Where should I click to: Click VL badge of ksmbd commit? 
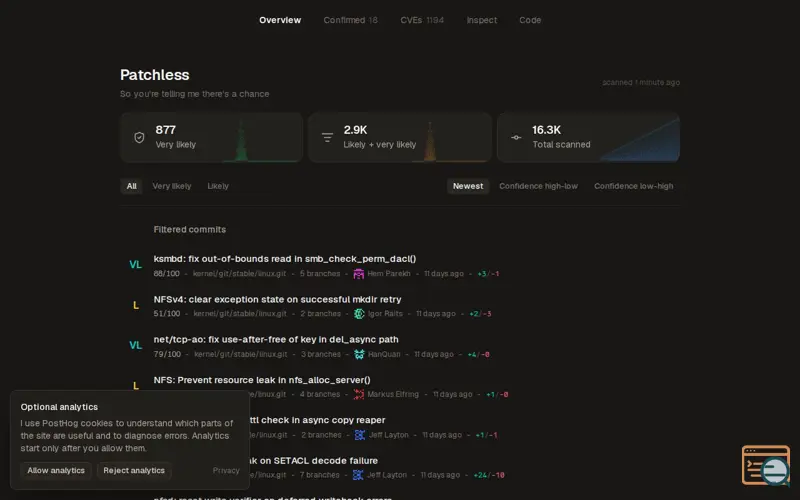point(135,265)
